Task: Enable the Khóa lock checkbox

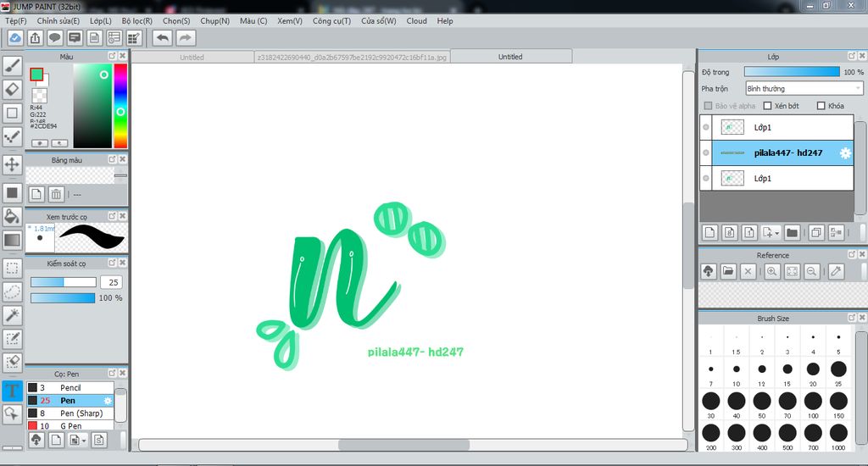Action: click(821, 106)
